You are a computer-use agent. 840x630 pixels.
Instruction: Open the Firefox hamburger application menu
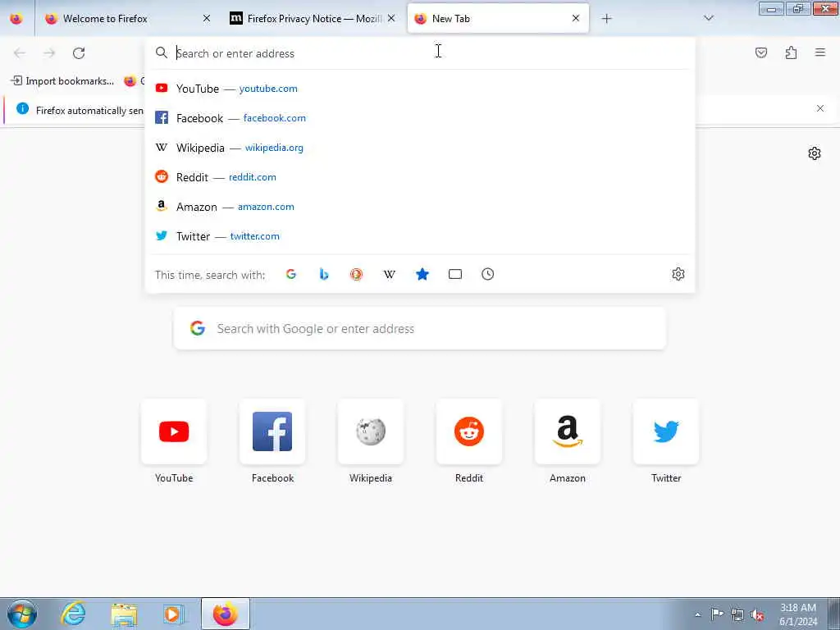[x=820, y=52]
